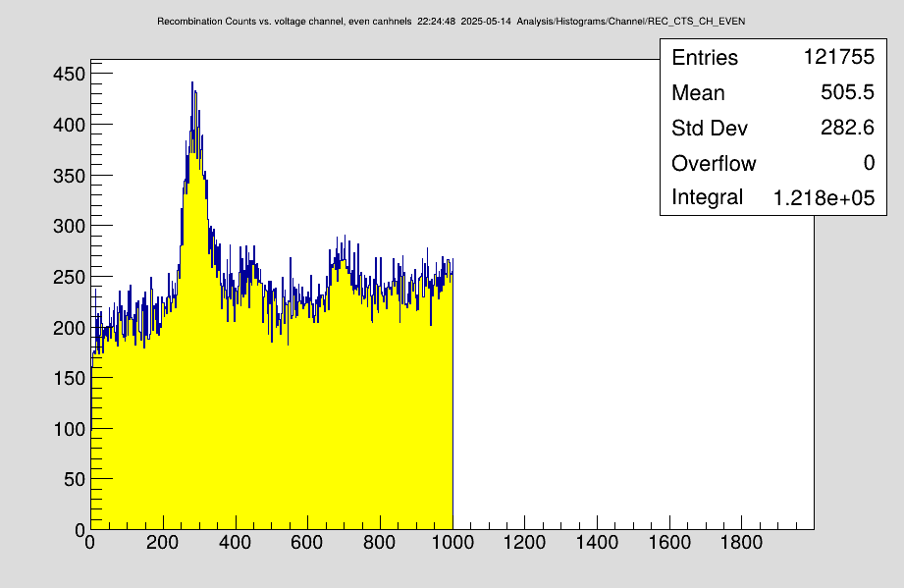Click y-axis tick label 100

pyautogui.click(x=67, y=429)
